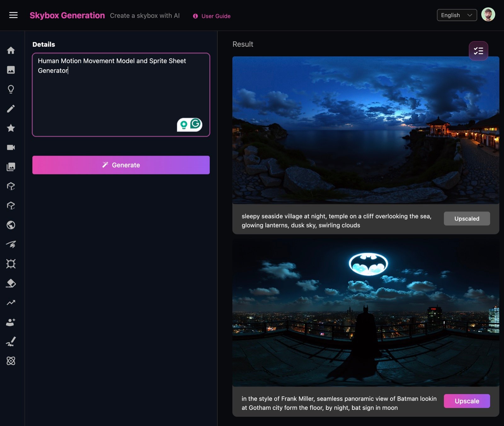Open the lightbulb ideas sidebar icon
The width and height of the screenshot is (504, 426).
(x=11, y=89)
